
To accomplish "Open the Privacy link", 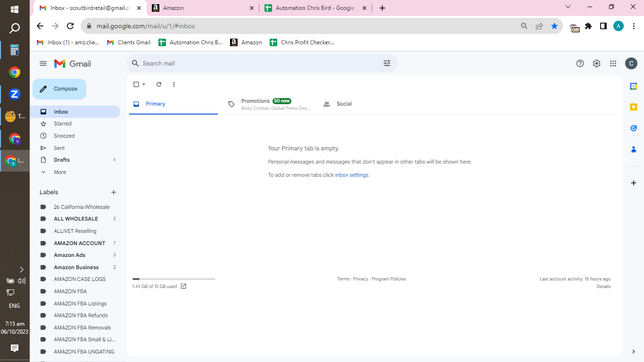I will point(361,279).
